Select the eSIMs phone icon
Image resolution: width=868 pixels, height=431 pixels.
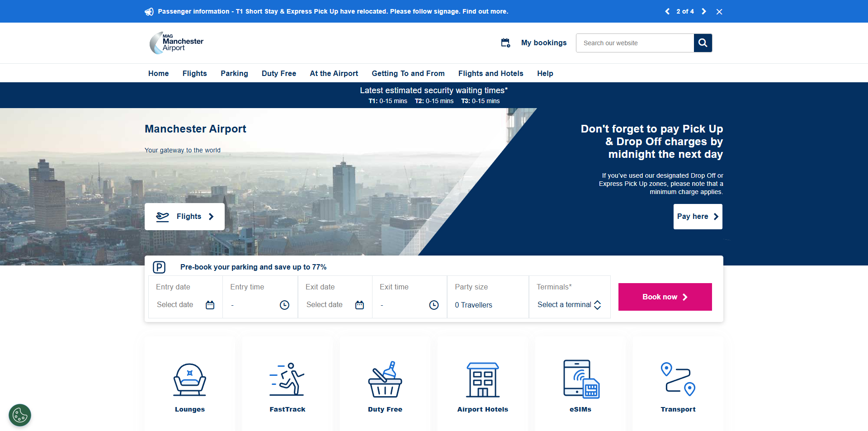click(580, 380)
